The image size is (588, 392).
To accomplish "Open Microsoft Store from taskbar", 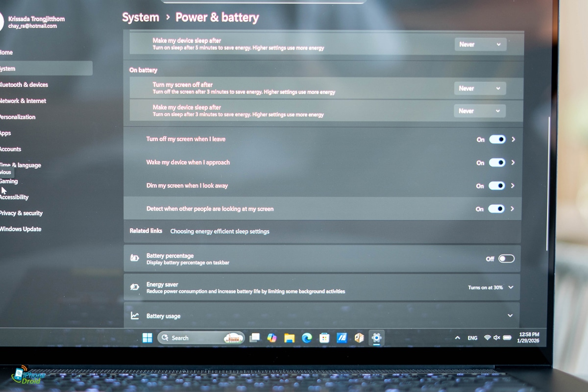I will 324,338.
